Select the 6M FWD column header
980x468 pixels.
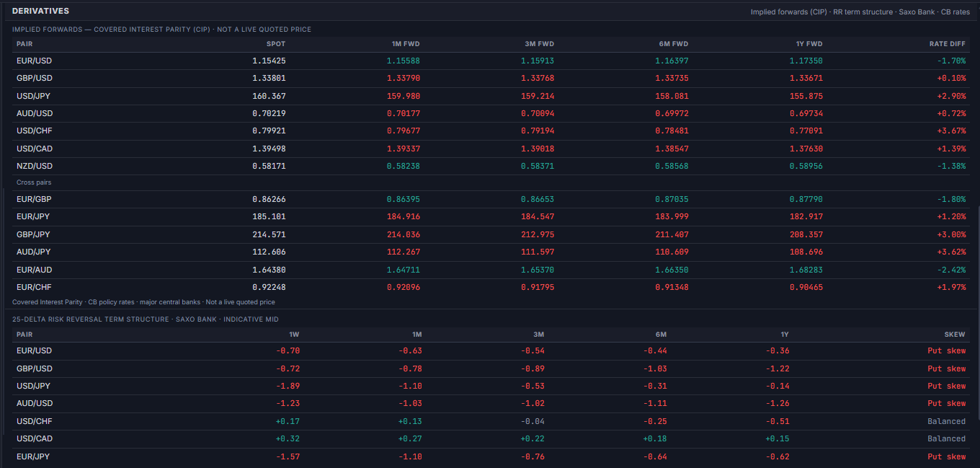[674, 43]
